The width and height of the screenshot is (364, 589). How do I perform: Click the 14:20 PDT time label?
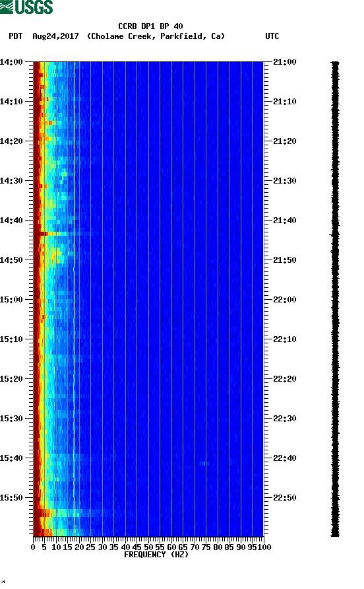coord(11,141)
